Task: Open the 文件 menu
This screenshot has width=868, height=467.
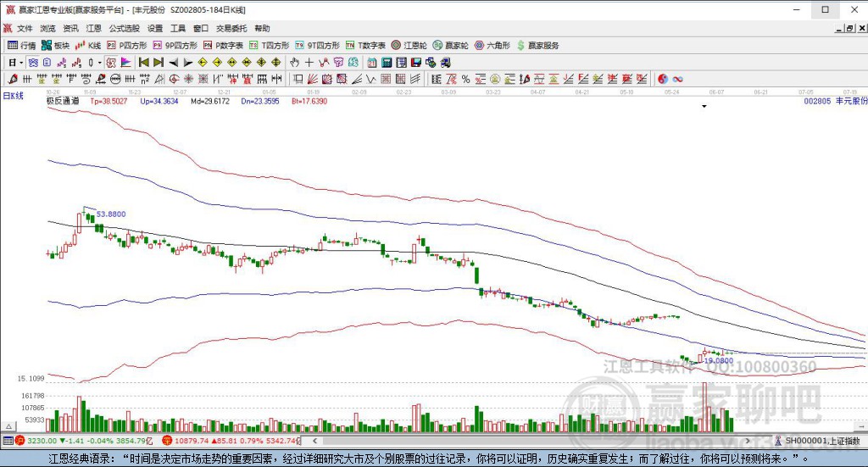Action: click(x=25, y=28)
